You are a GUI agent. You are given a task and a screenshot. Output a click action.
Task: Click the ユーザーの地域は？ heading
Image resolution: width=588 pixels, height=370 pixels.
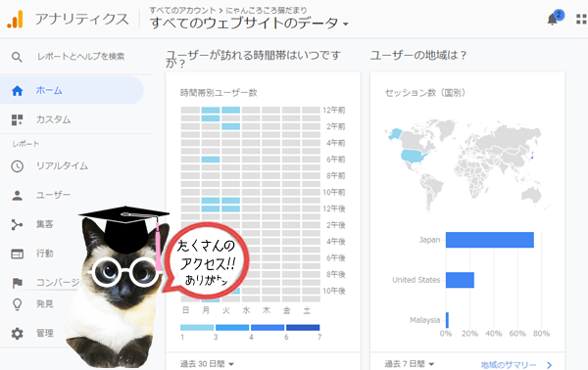click(x=418, y=56)
